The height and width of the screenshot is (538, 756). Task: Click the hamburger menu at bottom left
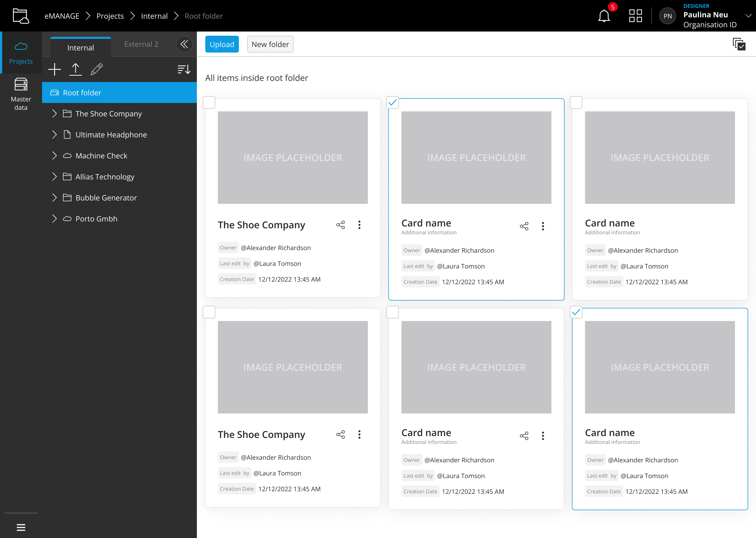pyautogui.click(x=21, y=527)
